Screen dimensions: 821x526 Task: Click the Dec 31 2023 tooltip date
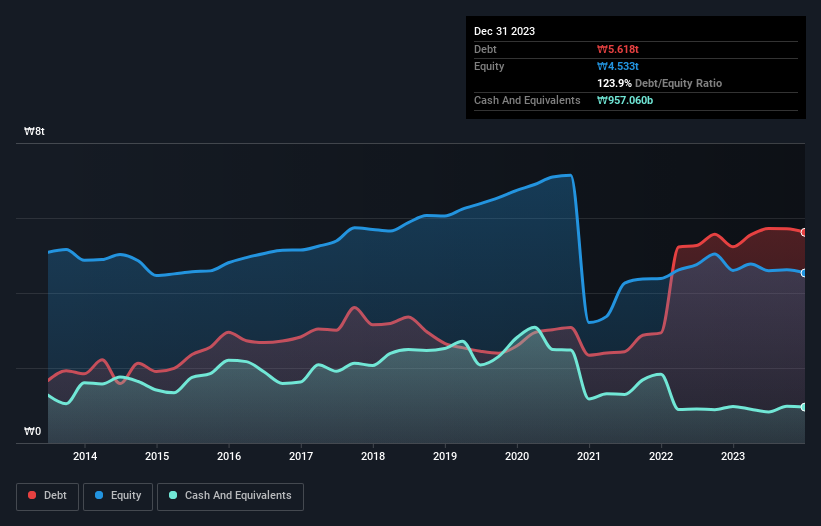click(x=504, y=31)
